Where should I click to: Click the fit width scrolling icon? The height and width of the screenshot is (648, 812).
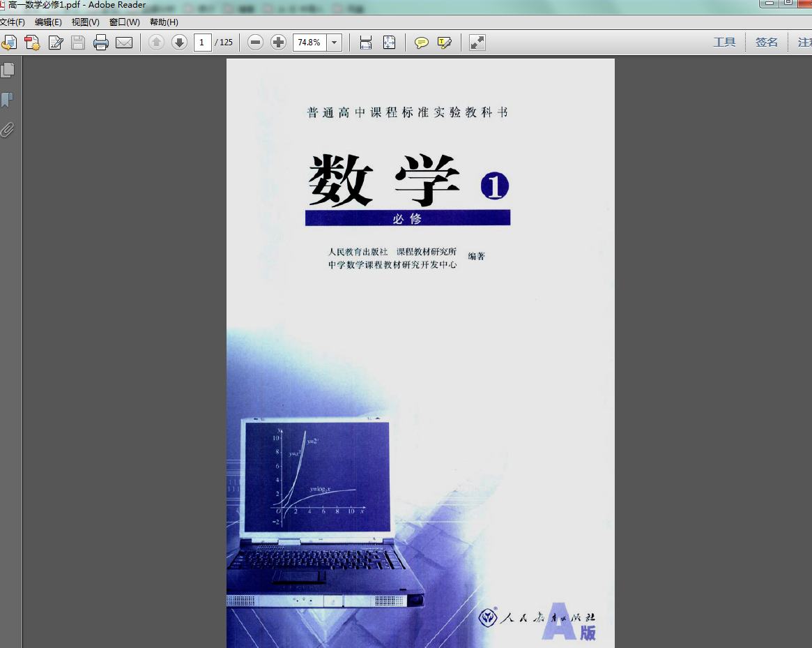366,43
